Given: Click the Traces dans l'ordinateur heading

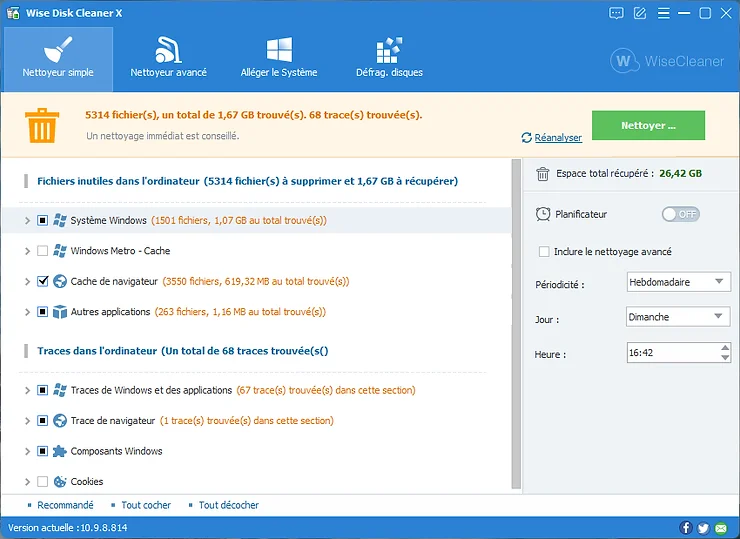Looking at the screenshot, I should point(183,351).
